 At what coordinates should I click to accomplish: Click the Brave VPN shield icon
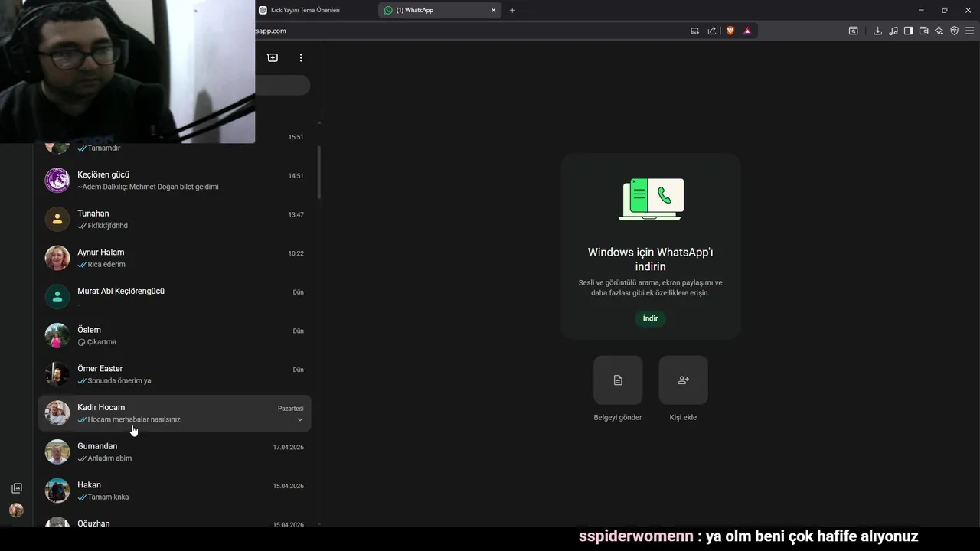954,31
